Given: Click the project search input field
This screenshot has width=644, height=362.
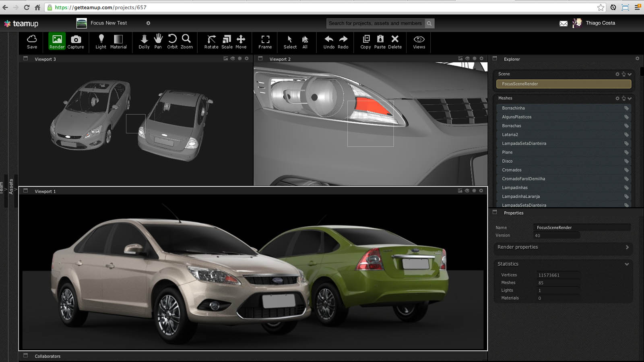Looking at the screenshot, I should pyautogui.click(x=375, y=23).
